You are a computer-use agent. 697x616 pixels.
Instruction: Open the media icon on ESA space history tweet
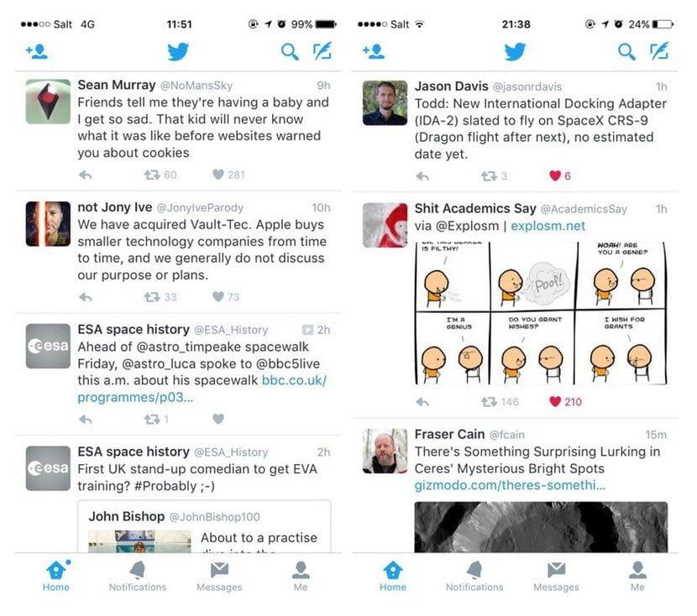307,330
